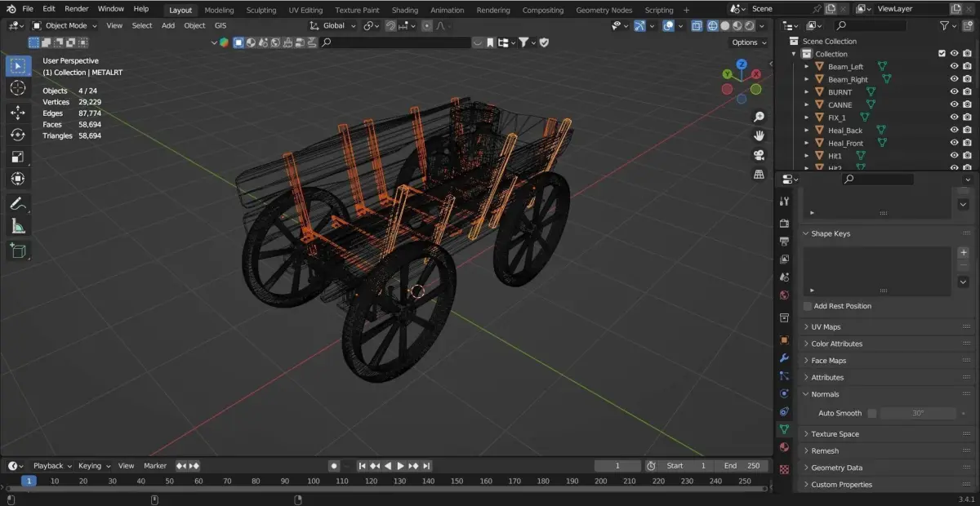
Task: Choose the Move tool
Action: click(x=18, y=113)
